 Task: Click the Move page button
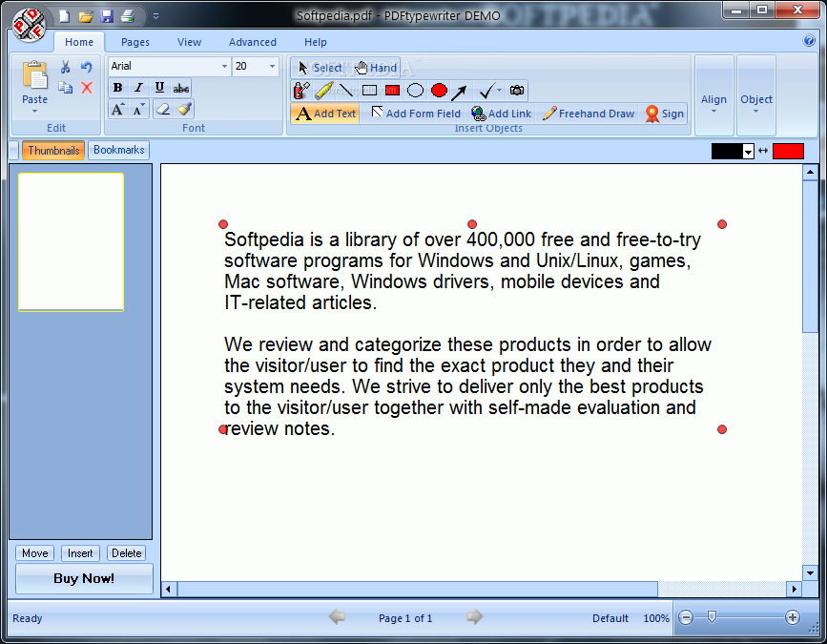34,553
